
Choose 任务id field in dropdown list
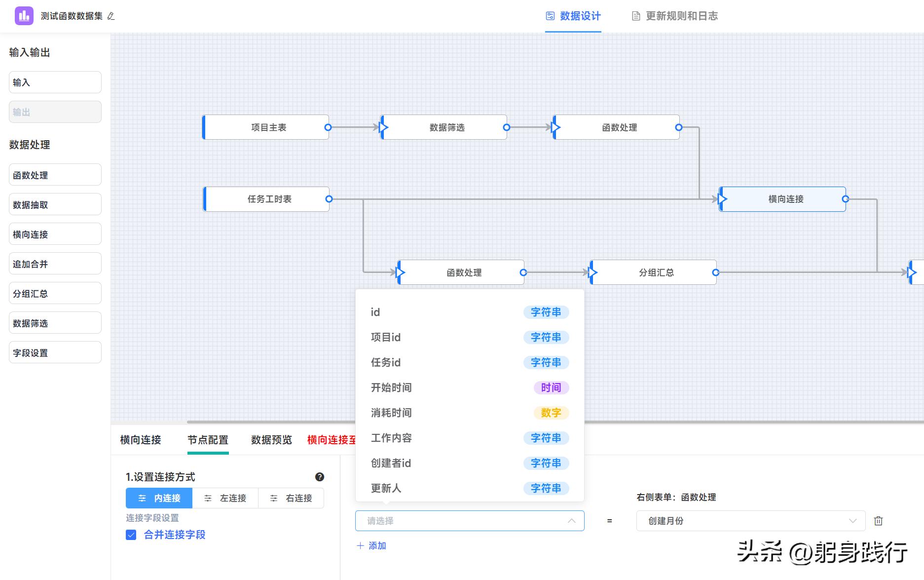(x=470, y=362)
